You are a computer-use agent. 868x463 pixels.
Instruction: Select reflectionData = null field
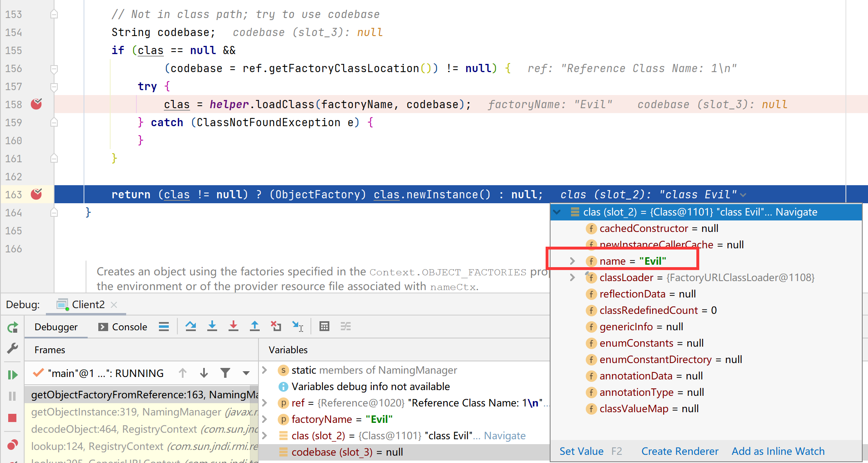pos(706,294)
